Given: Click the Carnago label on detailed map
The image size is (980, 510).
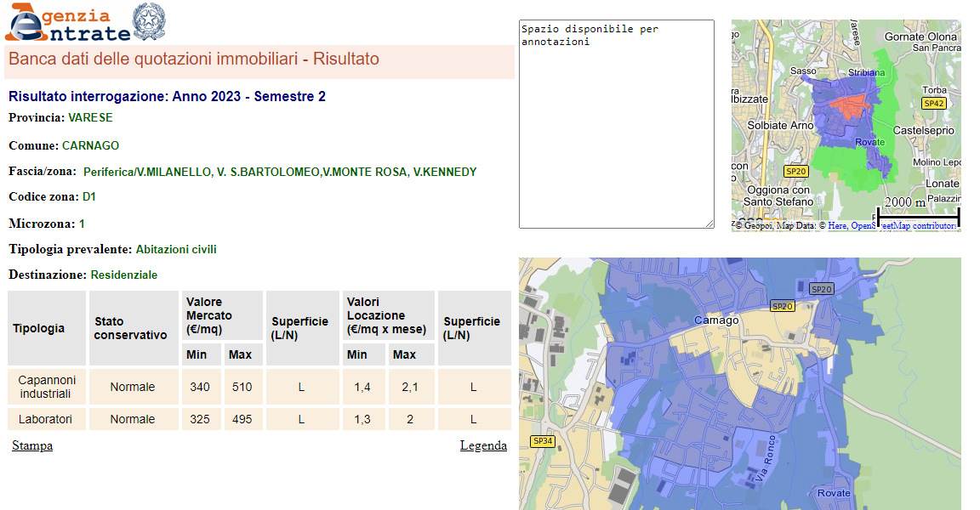Looking at the screenshot, I should coord(716,320).
